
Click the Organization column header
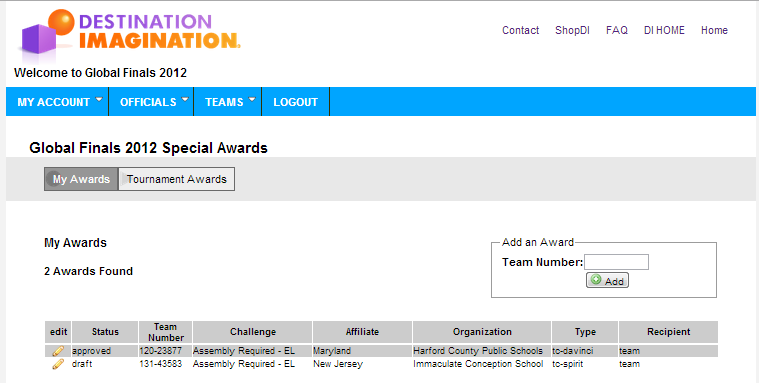tap(482, 332)
